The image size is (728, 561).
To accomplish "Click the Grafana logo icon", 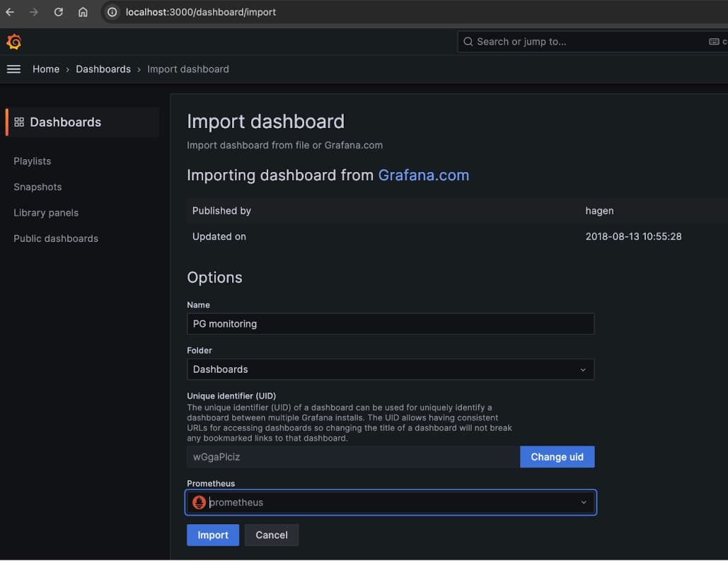I will tap(13, 41).
